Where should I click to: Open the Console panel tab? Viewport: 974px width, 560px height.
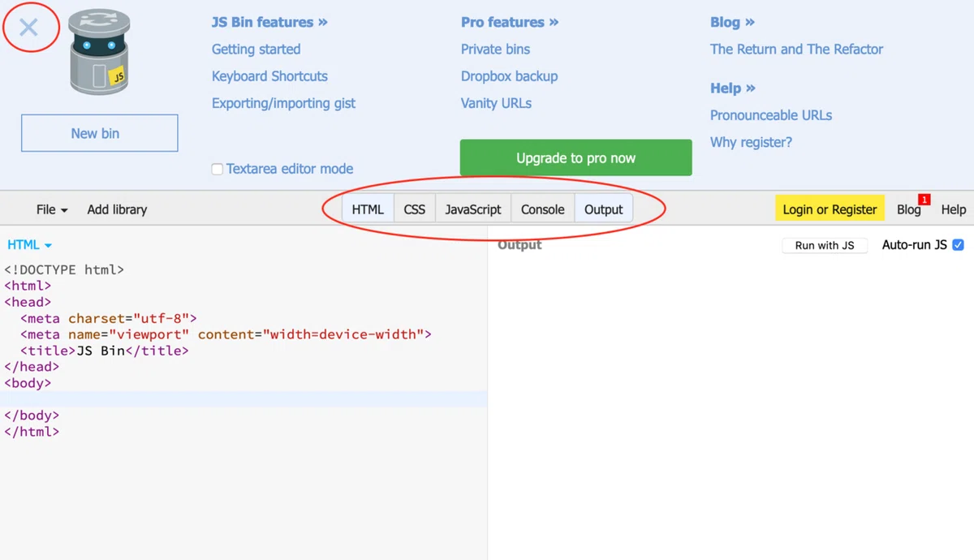pos(543,209)
